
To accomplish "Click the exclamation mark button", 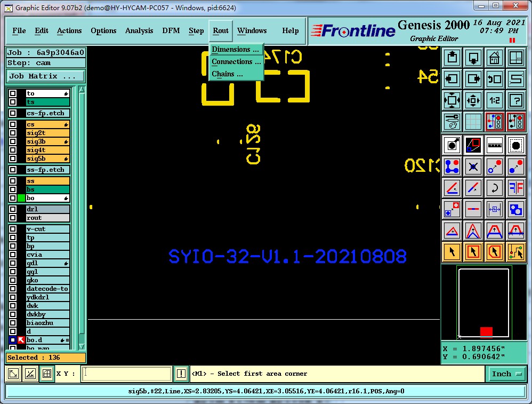I will 181,374.
